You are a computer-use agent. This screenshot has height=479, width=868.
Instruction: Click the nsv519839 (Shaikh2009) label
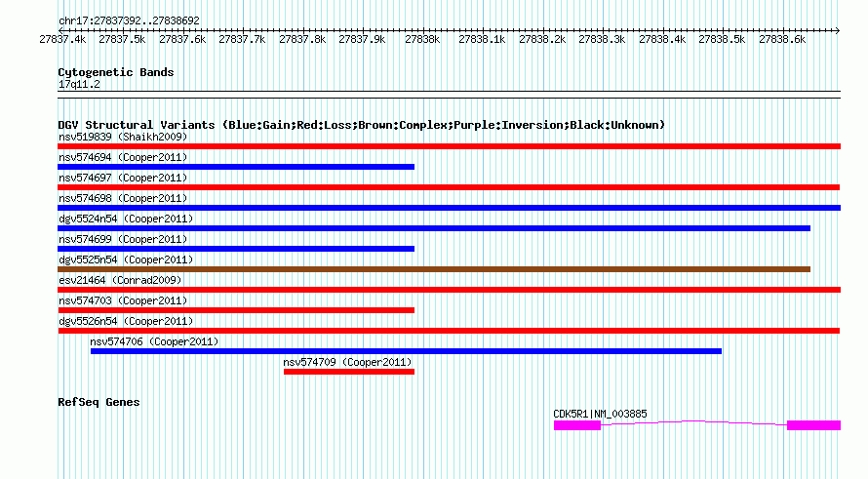(x=123, y=137)
